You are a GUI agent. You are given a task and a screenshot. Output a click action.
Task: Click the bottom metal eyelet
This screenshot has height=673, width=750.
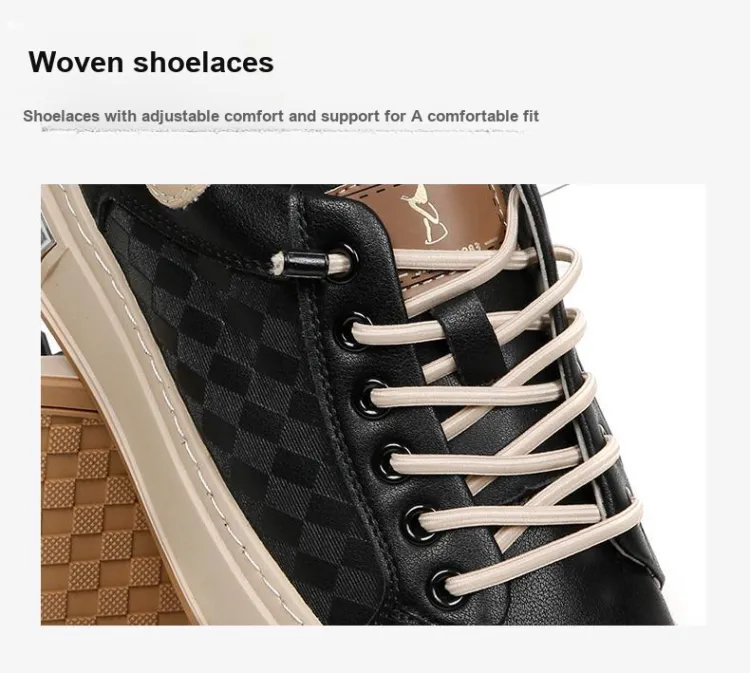(443, 587)
